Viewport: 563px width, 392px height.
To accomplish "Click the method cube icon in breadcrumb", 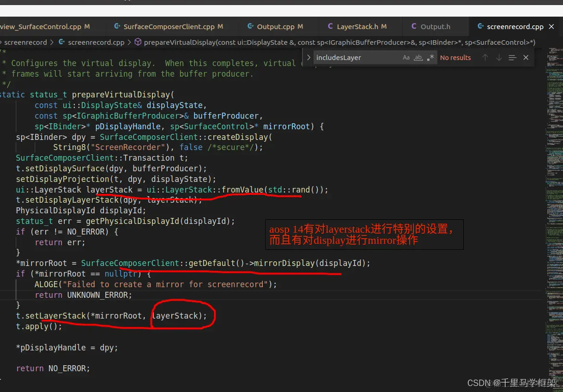I will pos(138,42).
